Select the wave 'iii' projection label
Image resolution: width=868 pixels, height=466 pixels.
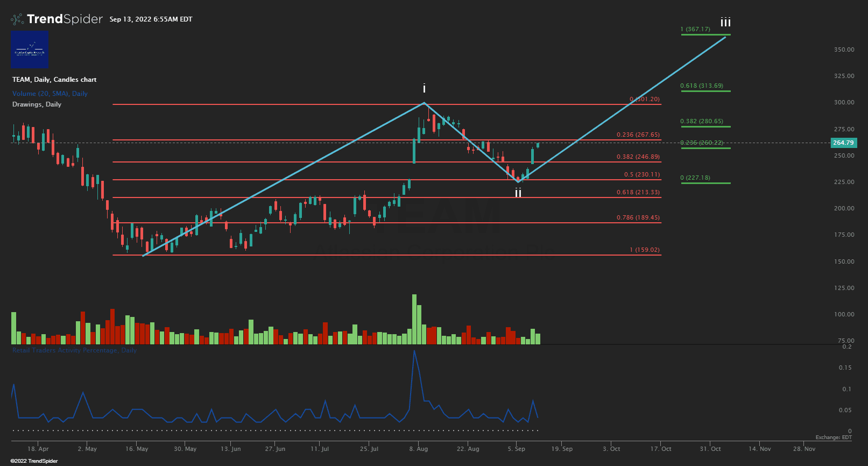(x=725, y=22)
